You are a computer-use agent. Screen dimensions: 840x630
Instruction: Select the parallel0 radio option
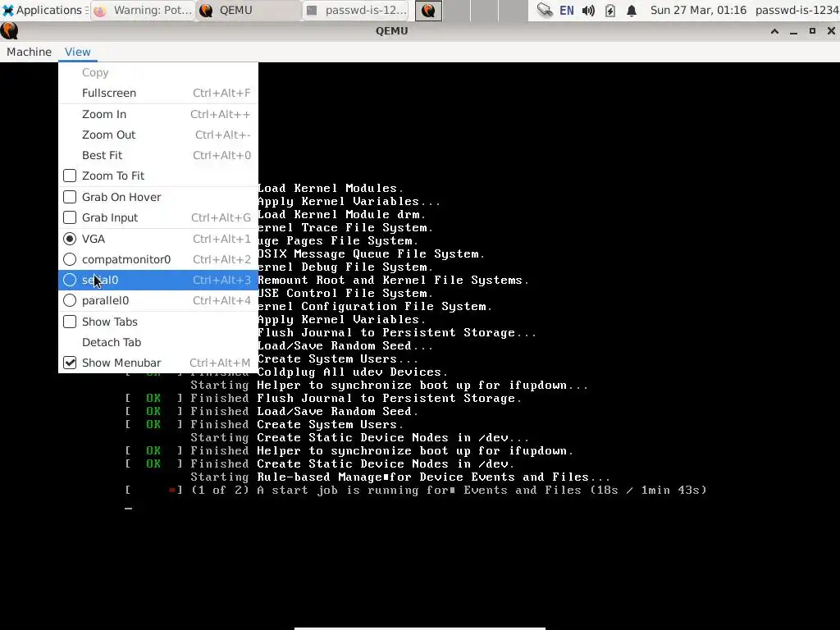[x=70, y=300]
